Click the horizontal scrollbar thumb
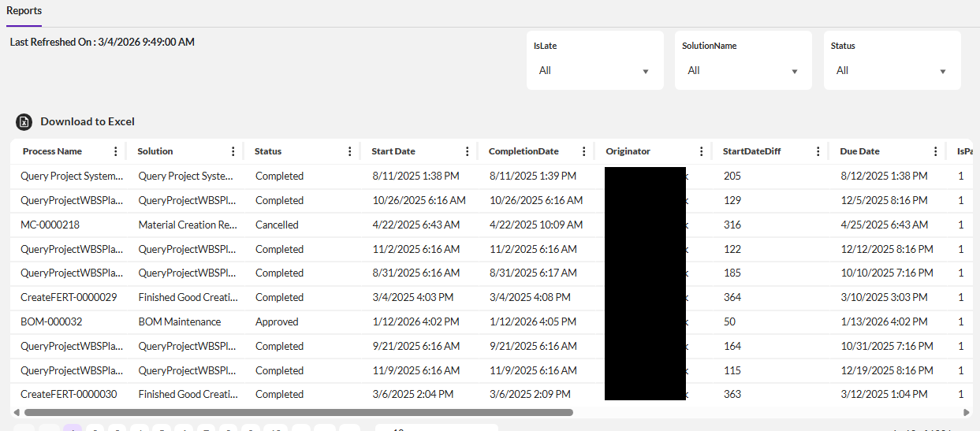Screen dimensions: 980x431 [x=298, y=412]
